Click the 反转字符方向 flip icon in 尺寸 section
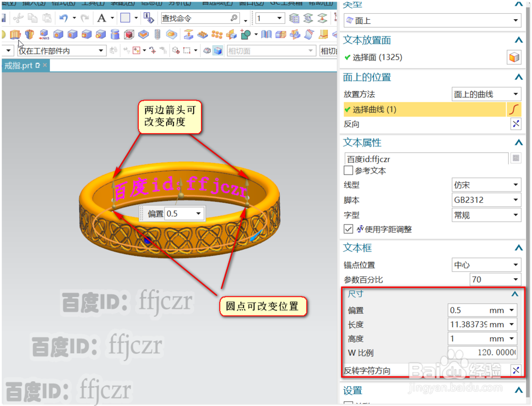The width and height of the screenshot is (532, 406). click(514, 370)
